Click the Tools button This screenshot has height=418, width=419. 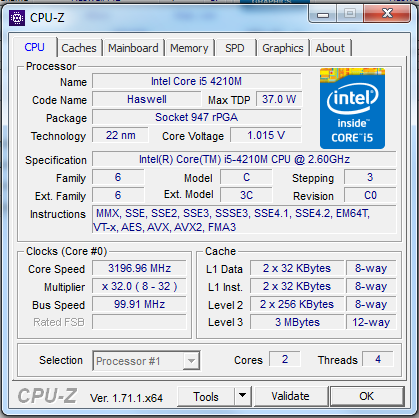click(x=206, y=396)
